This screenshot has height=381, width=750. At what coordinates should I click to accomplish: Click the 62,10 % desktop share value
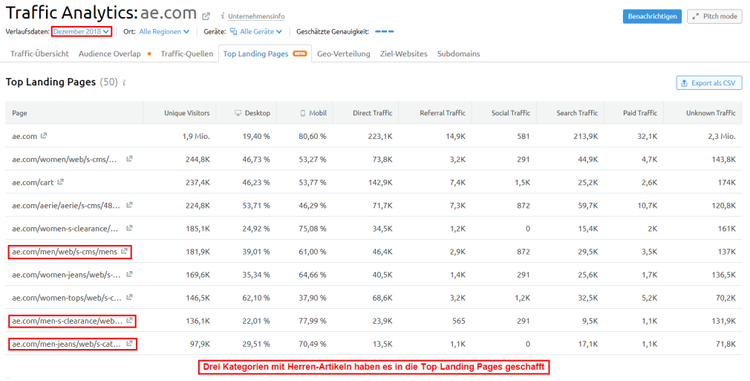click(256, 297)
